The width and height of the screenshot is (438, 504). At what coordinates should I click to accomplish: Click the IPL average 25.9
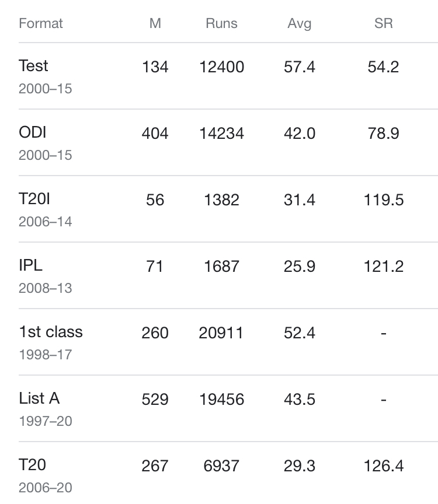click(x=299, y=267)
